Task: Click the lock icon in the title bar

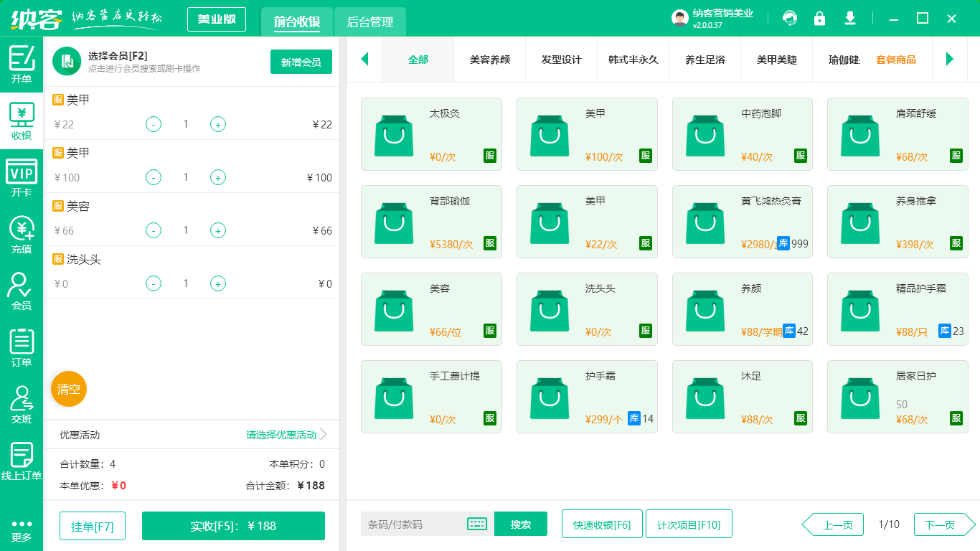Action: [x=819, y=18]
